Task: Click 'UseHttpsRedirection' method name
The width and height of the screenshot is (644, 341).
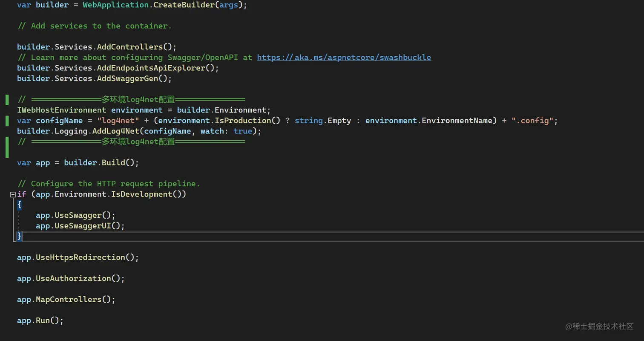Action: 80,257
